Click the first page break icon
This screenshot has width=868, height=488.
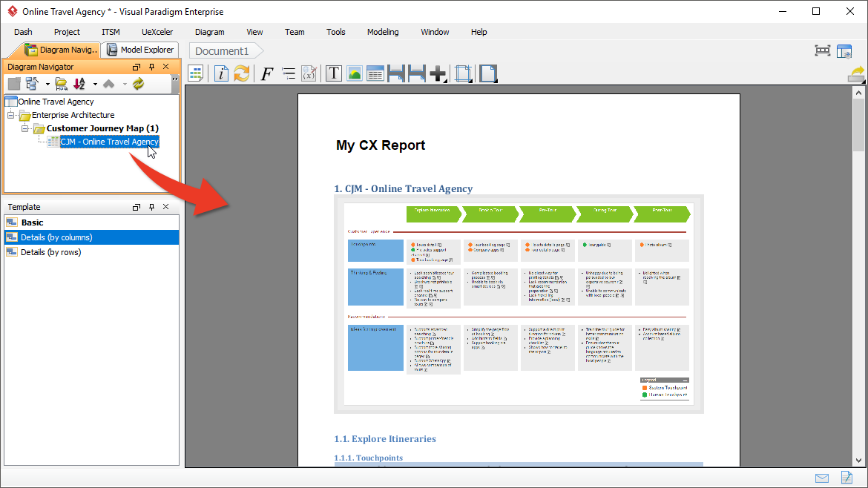click(396, 73)
